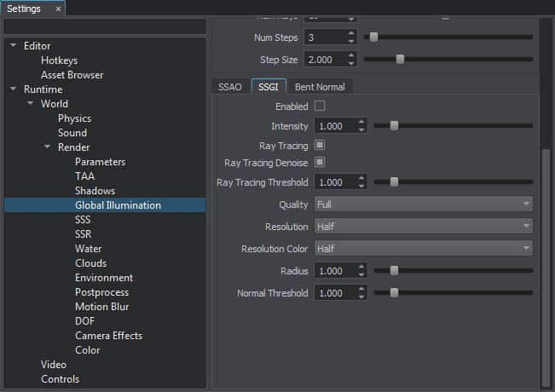
Task: Open the Quality dropdown
Action: pos(423,205)
